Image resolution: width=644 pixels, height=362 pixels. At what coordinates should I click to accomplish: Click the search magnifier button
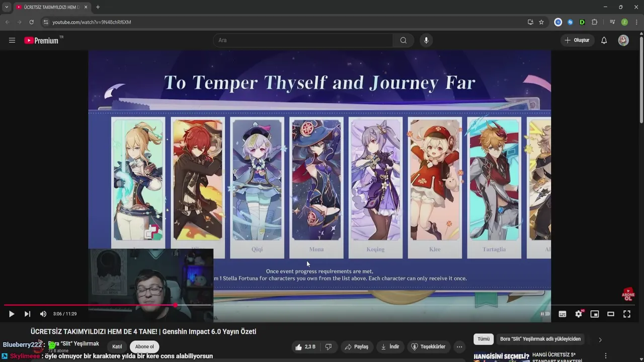[x=404, y=40]
